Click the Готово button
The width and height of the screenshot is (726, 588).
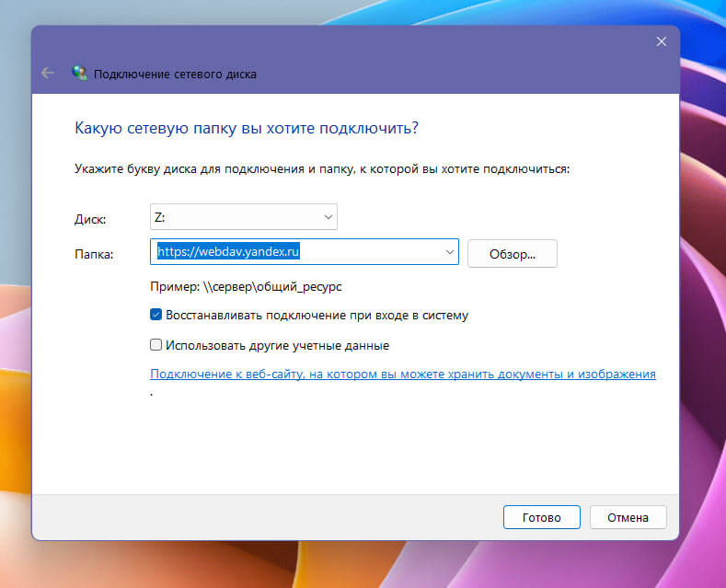pyautogui.click(x=542, y=517)
